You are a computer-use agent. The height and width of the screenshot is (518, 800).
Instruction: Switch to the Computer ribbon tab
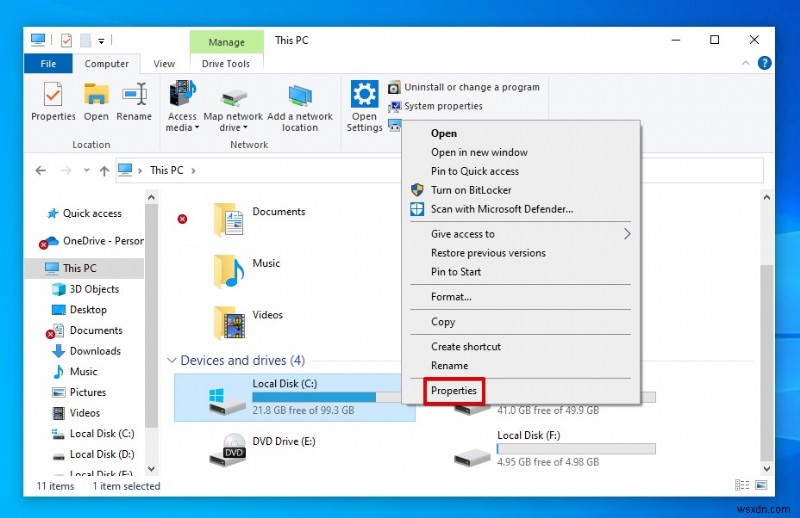tap(106, 64)
